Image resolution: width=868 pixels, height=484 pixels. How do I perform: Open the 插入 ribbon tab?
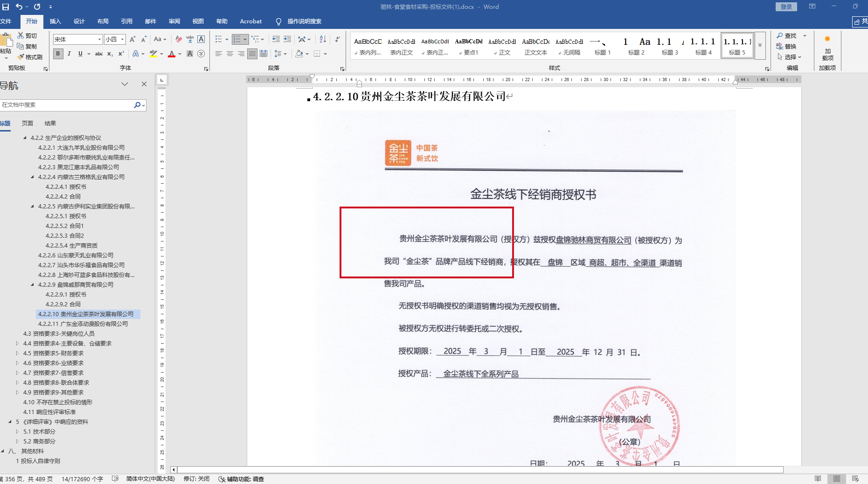click(x=56, y=21)
